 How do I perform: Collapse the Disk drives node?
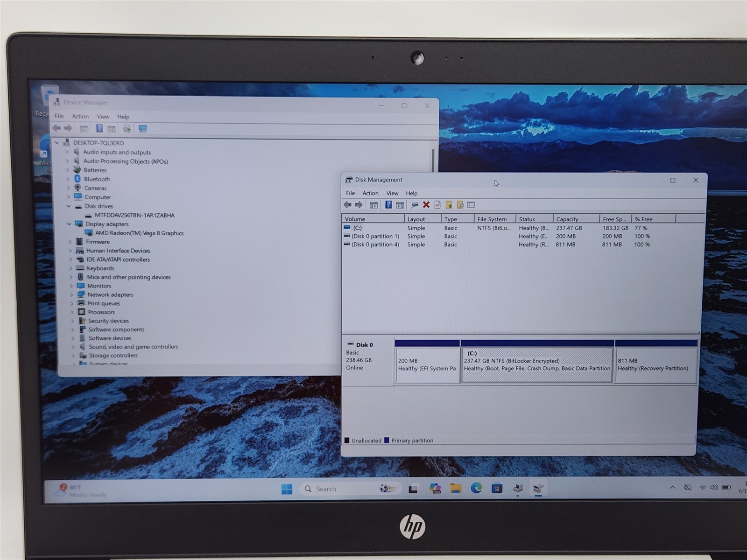(x=69, y=206)
